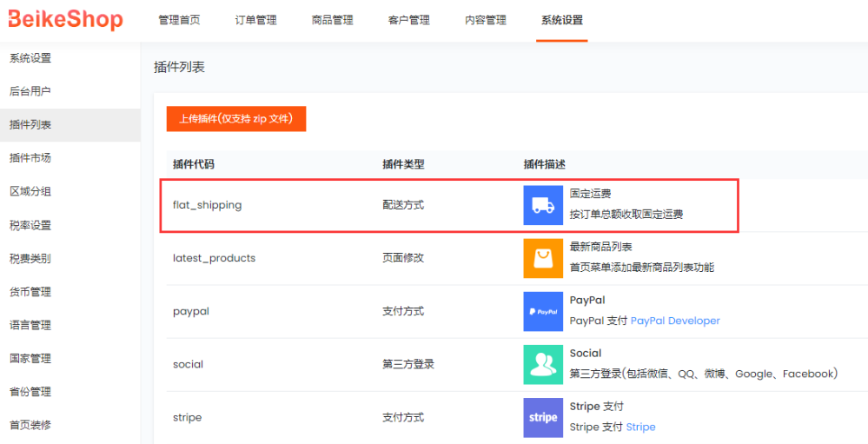The width and height of the screenshot is (868, 444).
Task: Select the 系统设置 top menu
Action: pos(562,21)
